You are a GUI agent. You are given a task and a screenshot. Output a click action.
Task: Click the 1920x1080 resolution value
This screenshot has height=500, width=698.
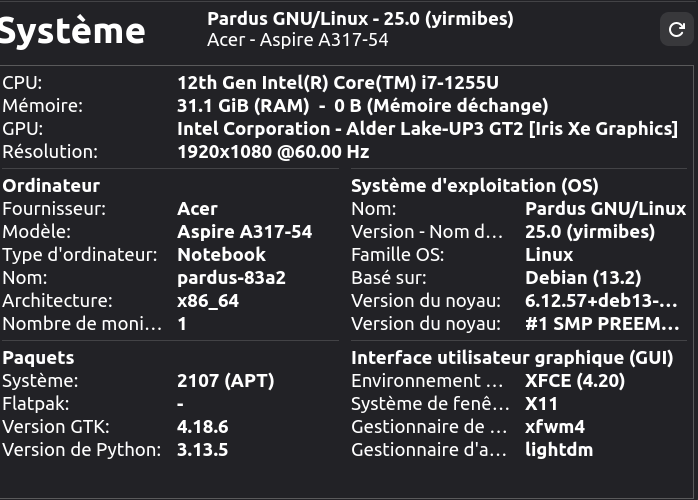(273, 152)
